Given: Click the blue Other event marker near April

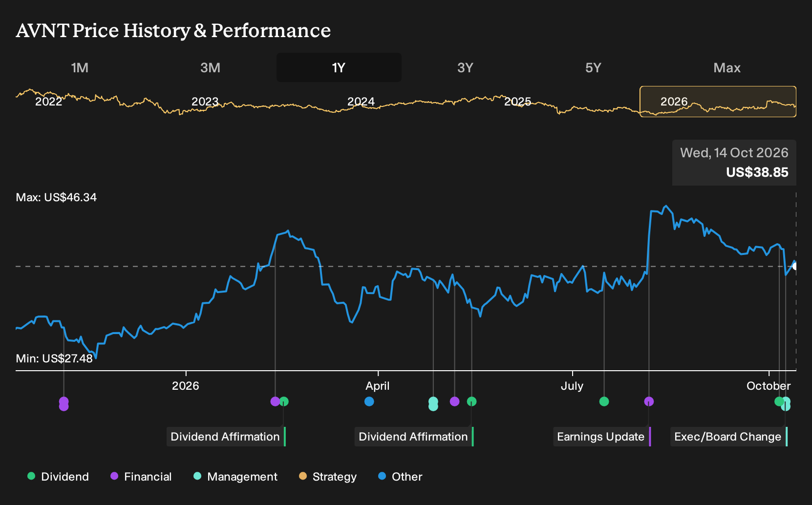Looking at the screenshot, I should click(x=369, y=401).
